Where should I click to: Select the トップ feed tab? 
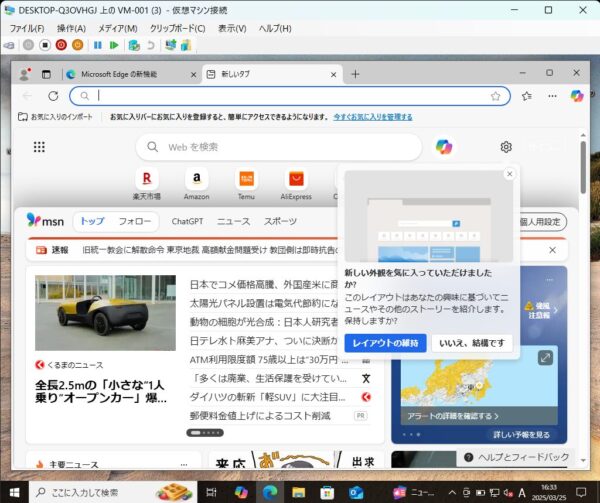coord(92,221)
